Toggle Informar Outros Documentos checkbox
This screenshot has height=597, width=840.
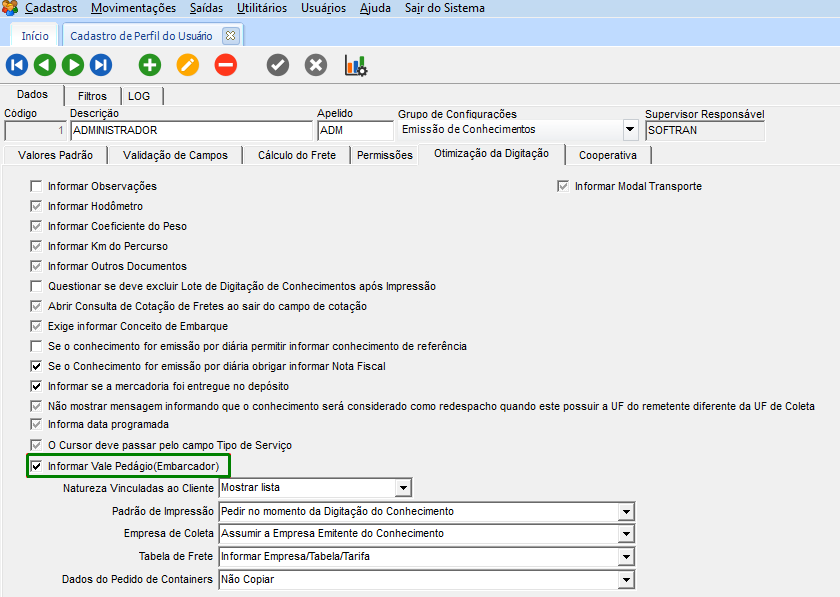pyautogui.click(x=36, y=266)
